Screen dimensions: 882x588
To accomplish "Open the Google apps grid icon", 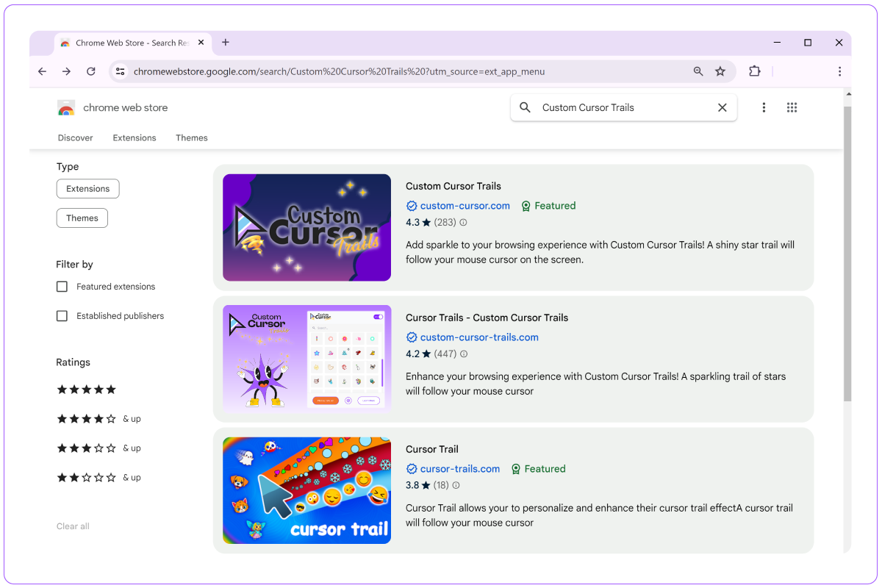I will pyautogui.click(x=792, y=107).
